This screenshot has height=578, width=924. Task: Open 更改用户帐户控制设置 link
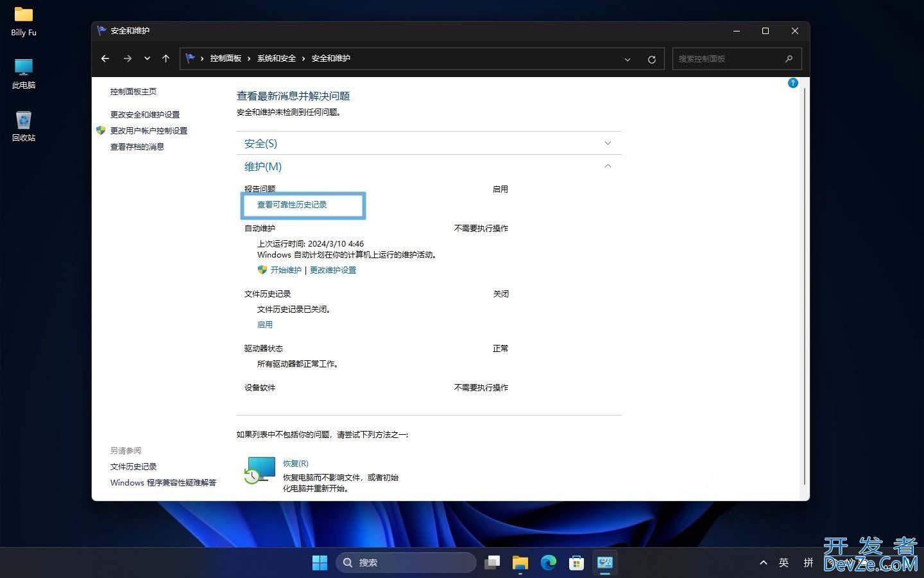(x=149, y=130)
